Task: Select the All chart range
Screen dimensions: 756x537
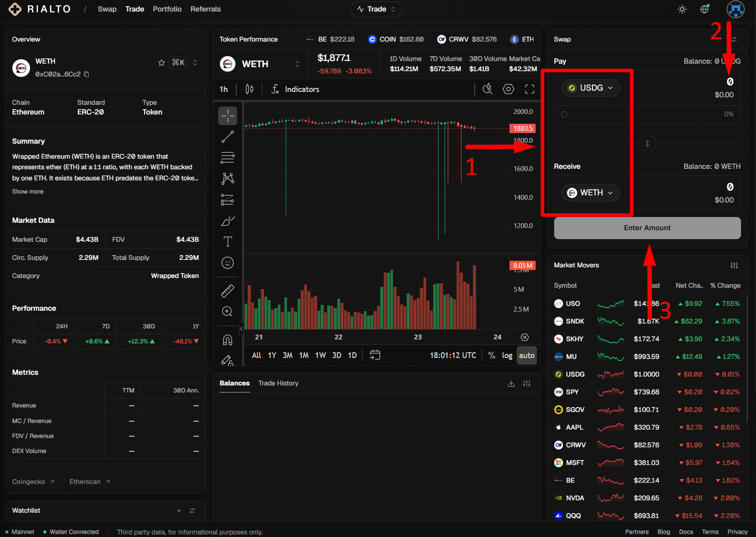Action: click(256, 355)
